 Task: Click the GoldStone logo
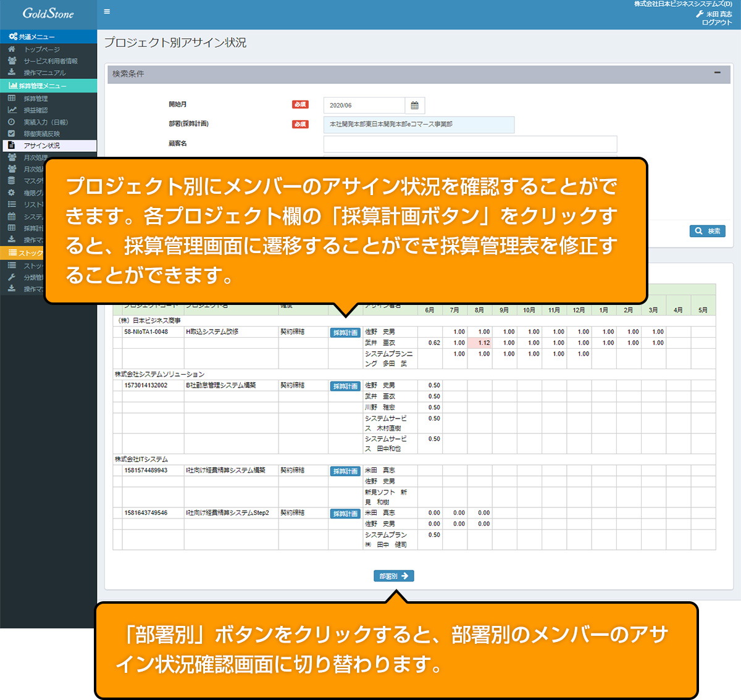[48, 14]
